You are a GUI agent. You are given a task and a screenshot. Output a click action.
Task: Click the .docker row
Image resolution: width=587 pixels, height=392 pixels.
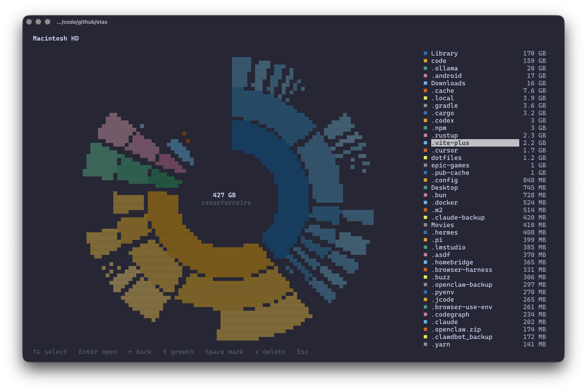(x=485, y=202)
